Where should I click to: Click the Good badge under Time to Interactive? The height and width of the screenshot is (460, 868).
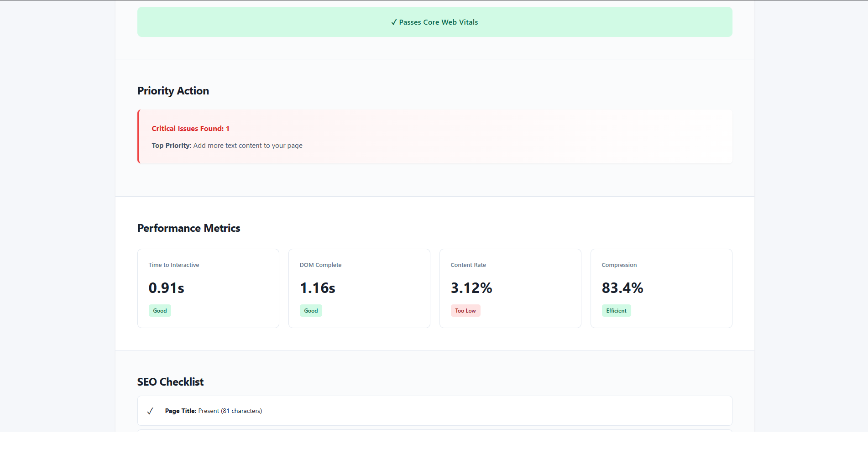pos(160,311)
